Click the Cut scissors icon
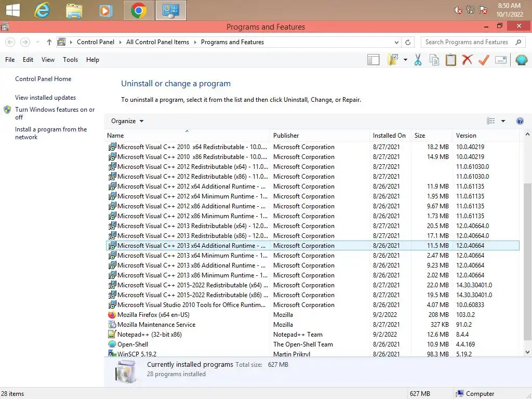Image resolution: width=532 pixels, height=399 pixels. (418, 60)
